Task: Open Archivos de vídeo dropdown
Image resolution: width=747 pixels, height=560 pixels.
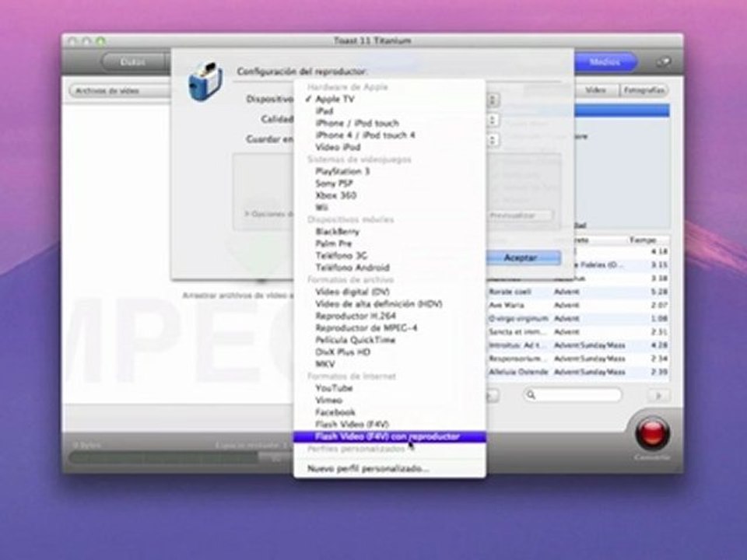Action: tap(121, 90)
